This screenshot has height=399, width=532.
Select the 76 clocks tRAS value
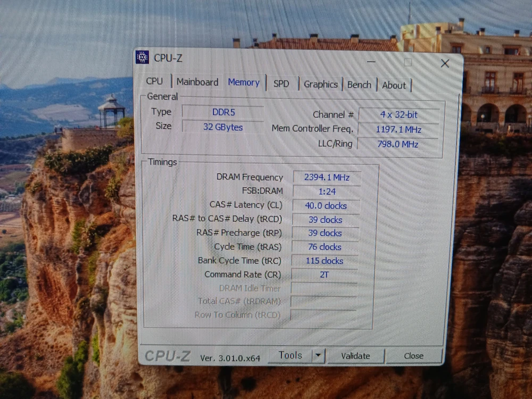(325, 247)
